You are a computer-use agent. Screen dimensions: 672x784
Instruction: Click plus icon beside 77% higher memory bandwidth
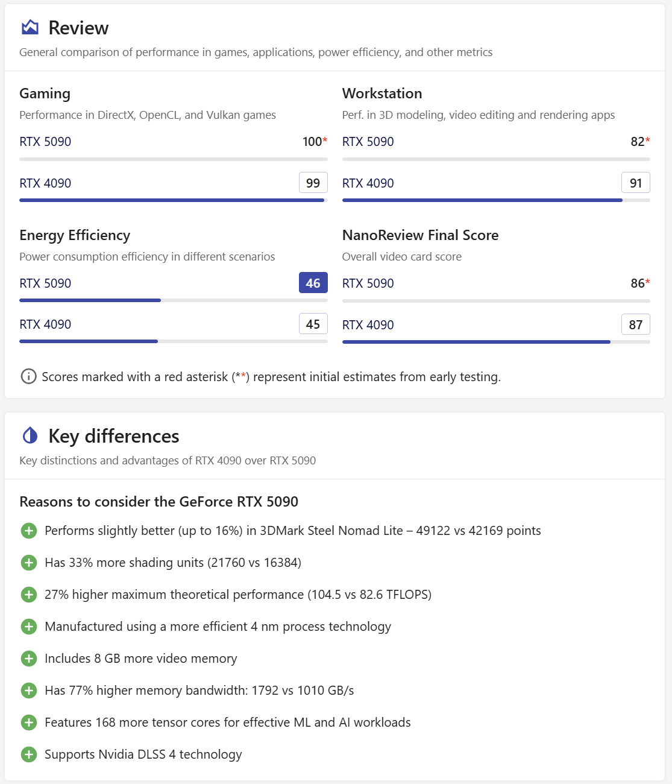[x=29, y=691]
